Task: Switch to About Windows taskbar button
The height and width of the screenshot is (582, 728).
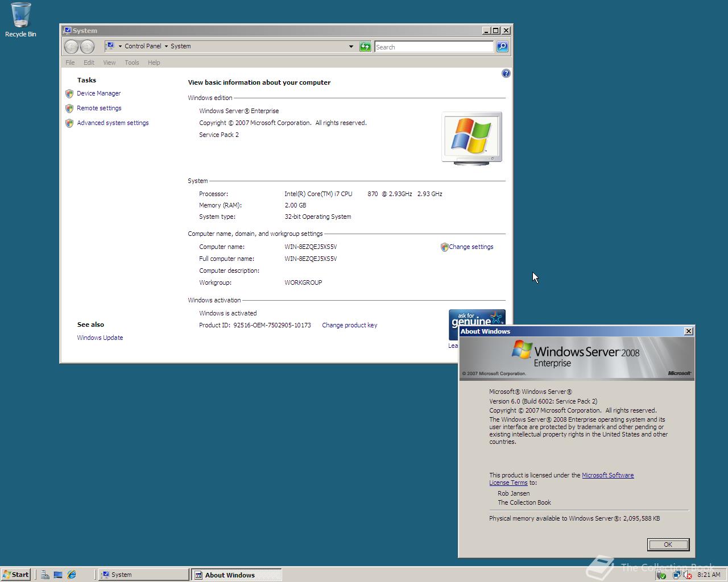Action: (x=237, y=575)
